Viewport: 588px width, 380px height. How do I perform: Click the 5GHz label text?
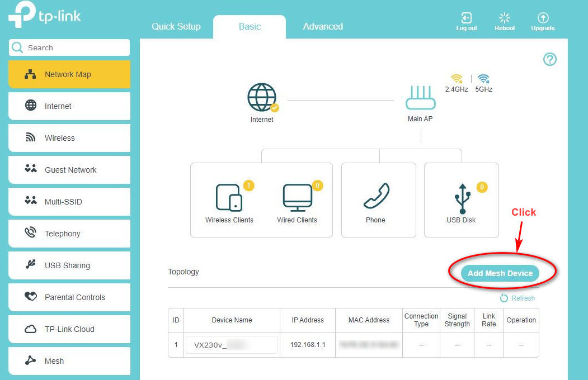pyautogui.click(x=483, y=89)
